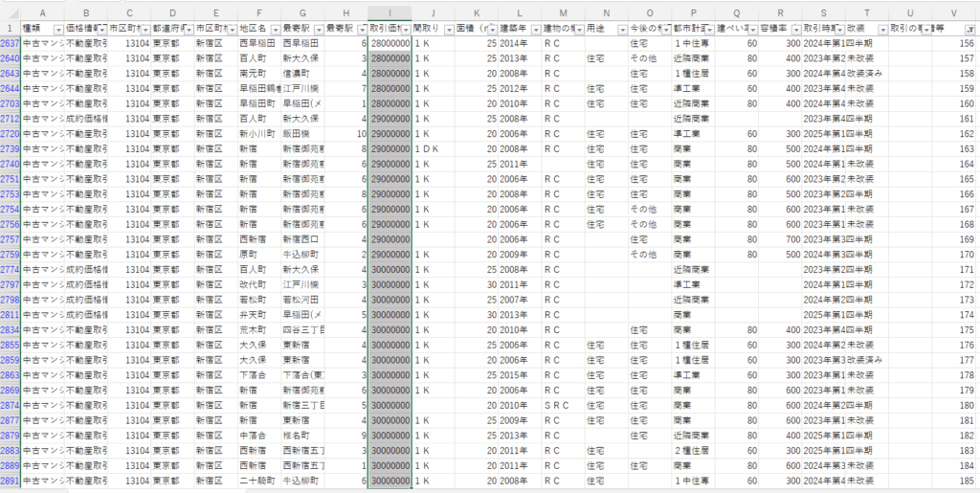Click the cell containing 西早稲田 in column F

(256, 44)
